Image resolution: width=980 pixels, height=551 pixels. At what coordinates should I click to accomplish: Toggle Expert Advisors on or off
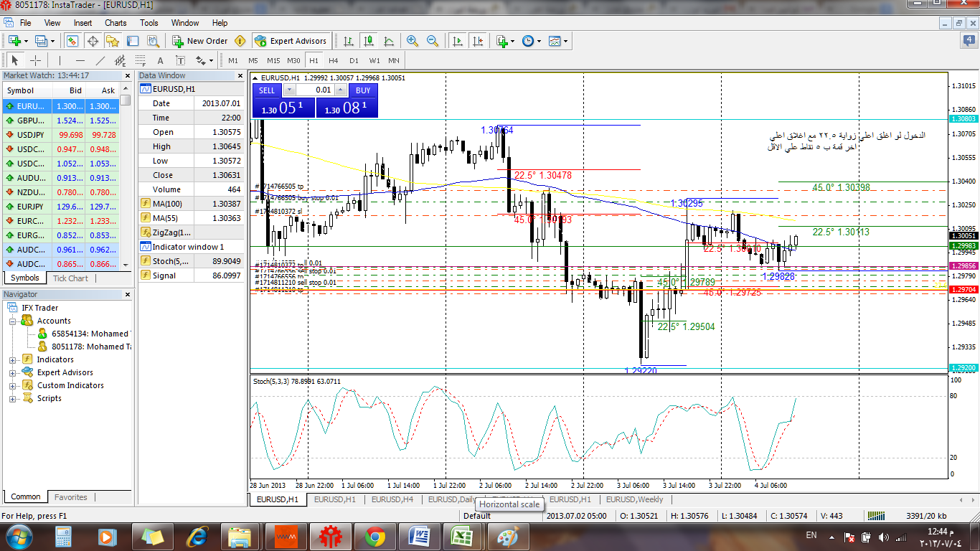(x=291, y=41)
